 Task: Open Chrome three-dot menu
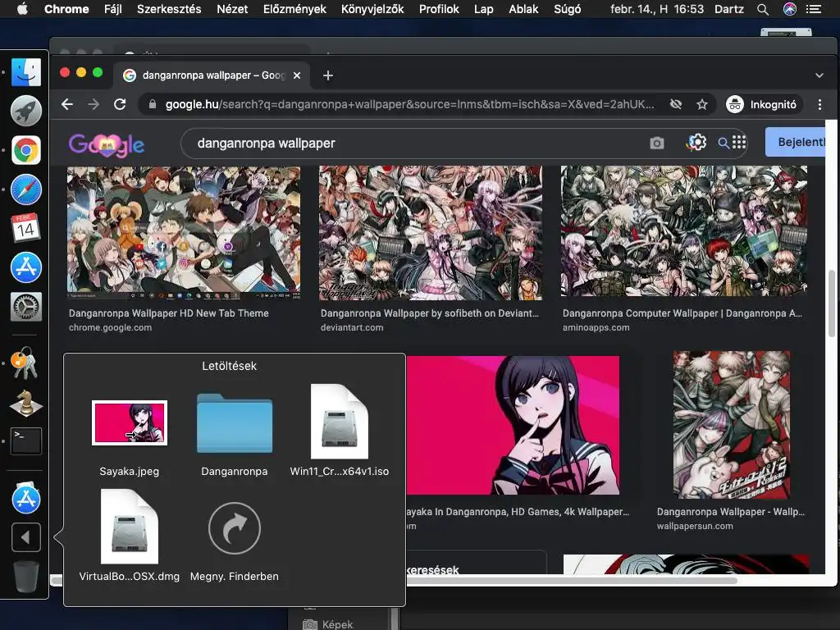point(819,104)
